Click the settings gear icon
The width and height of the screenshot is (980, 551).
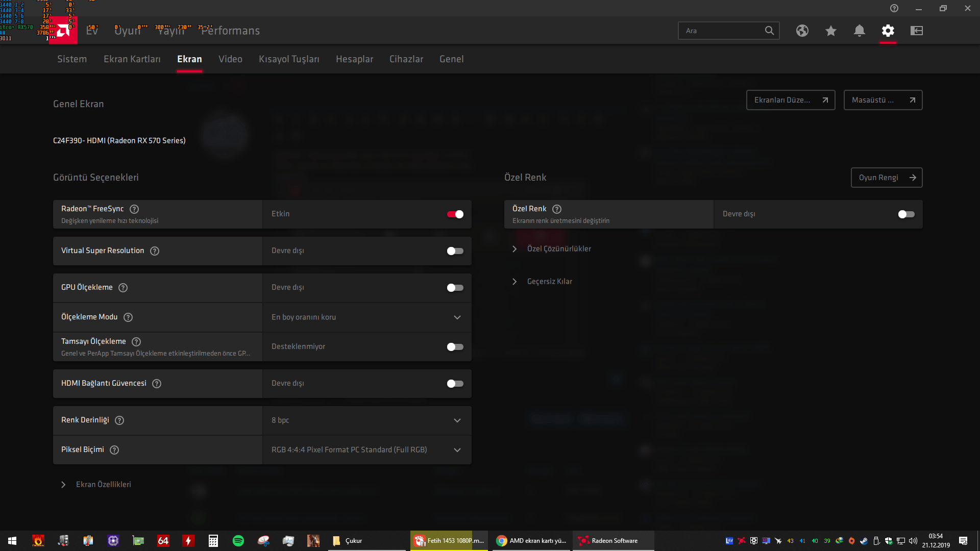point(888,31)
